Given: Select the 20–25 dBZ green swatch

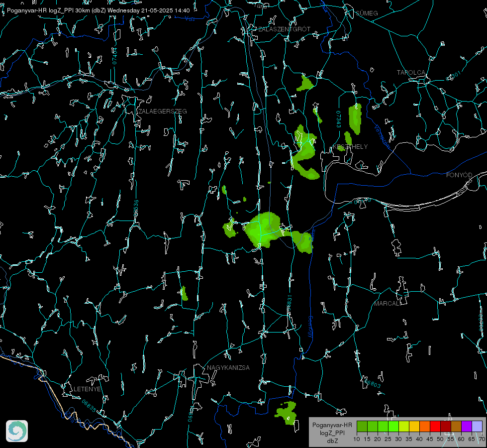Looking at the screenshot, I should 383,426.
